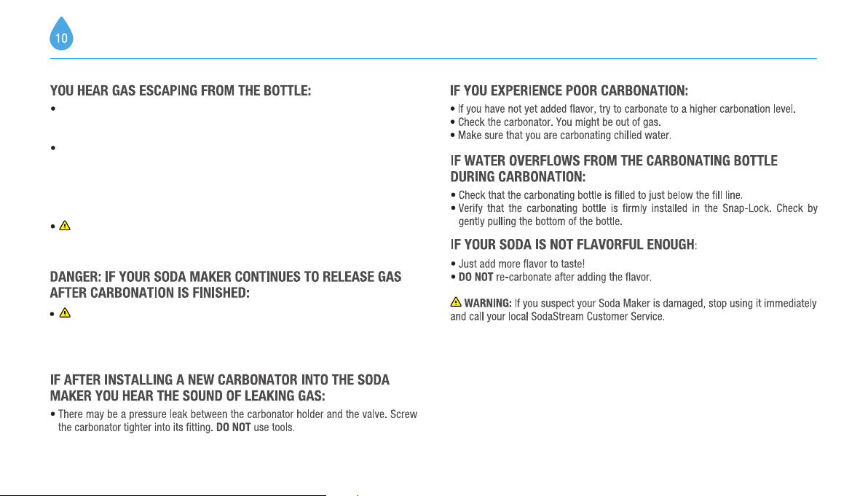Click the warning triangle beside the WARNING: text
This screenshot has height=496, width=868.
point(456,302)
